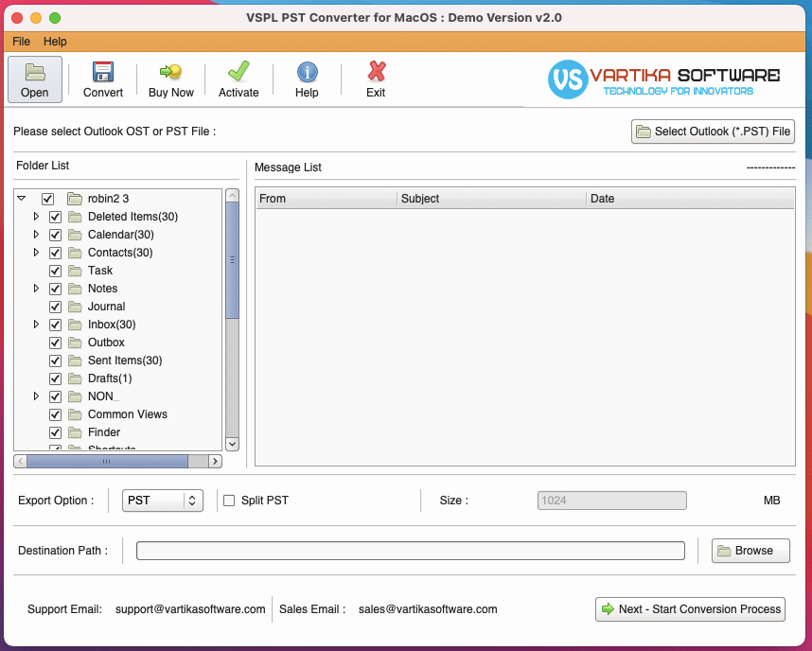Uncheck the Task folder checkbox
812x651 pixels.
pyautogui.click(x=56, y=271)
